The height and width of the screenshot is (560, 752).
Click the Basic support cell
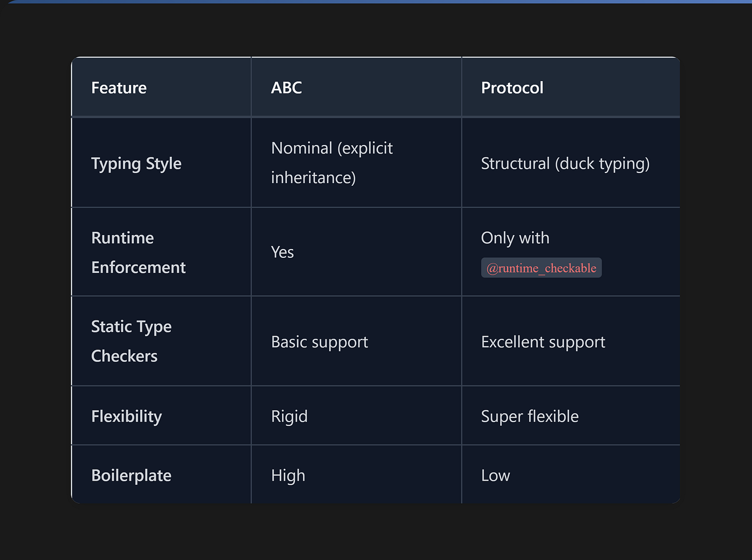(x=320, y=342)
